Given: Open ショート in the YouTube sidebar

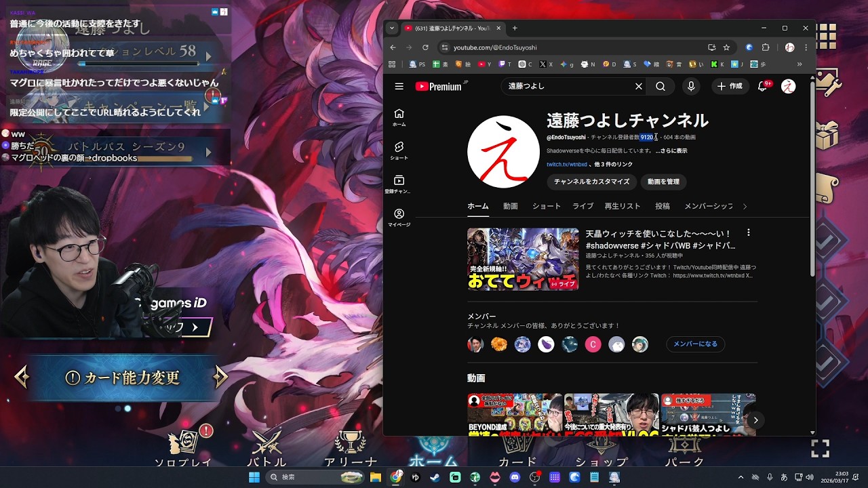Looking at the screenshot, I should click(x=399, y=150).
